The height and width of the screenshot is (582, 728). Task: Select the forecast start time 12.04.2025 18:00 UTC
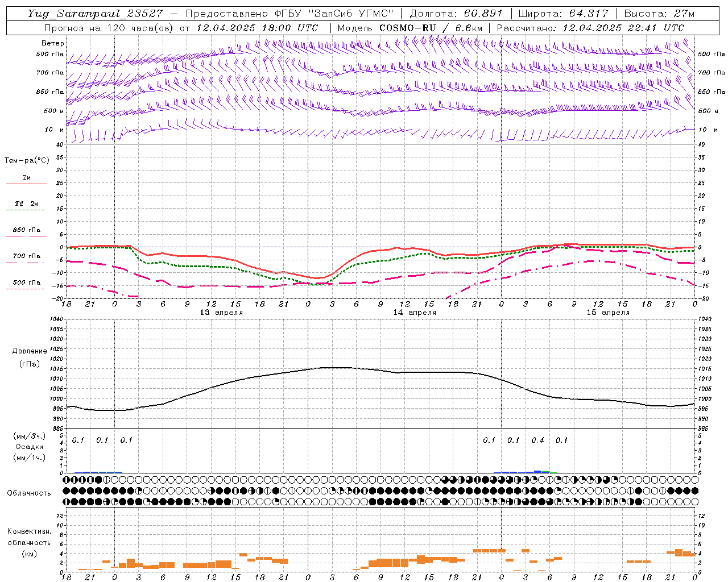pos(257,27)
